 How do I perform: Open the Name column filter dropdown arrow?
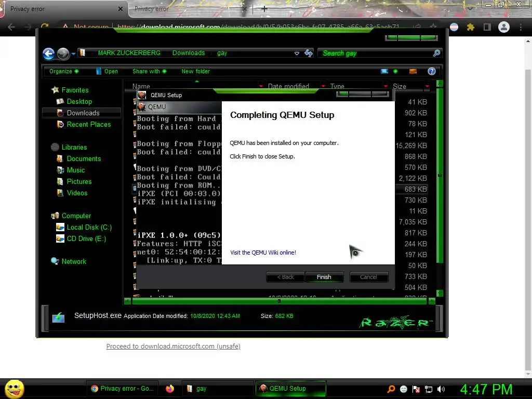point(261,86)
